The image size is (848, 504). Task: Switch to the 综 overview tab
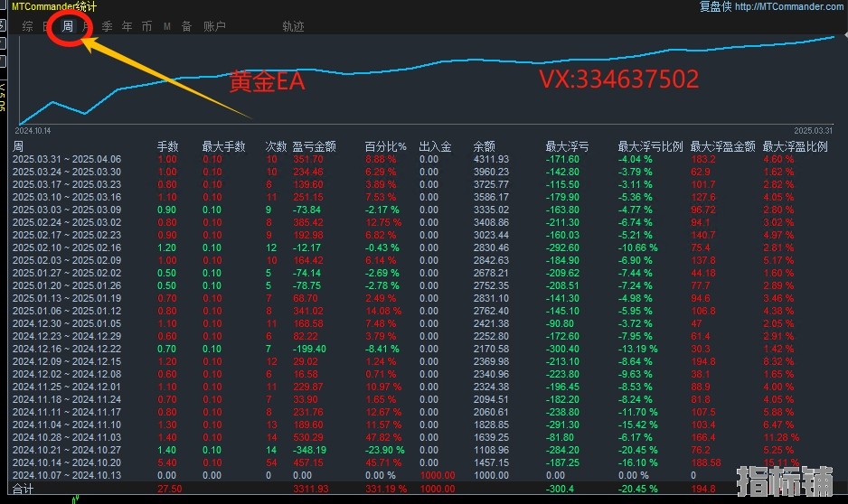[28, 26]
